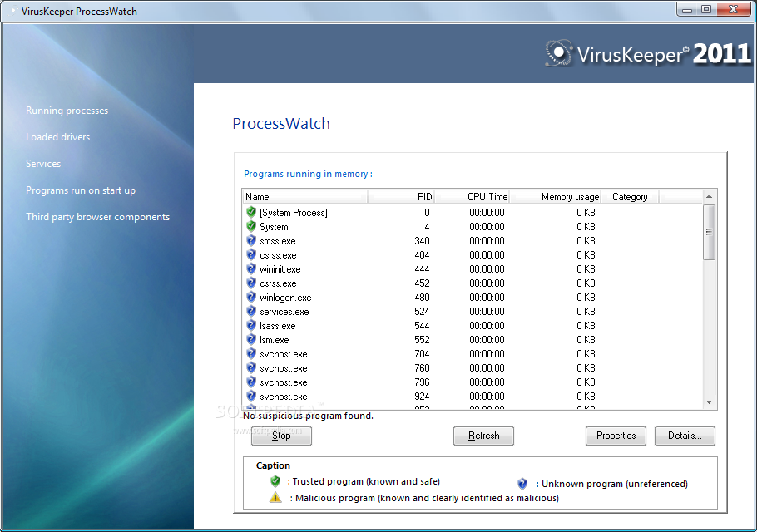
Task: Sort by the Memory usage column header
Action: 555,196
